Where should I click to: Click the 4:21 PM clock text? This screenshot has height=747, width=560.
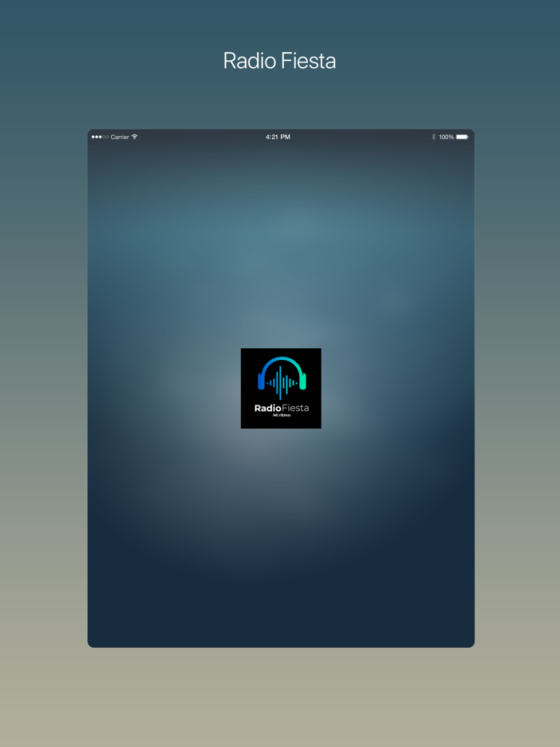pos(278,137)
